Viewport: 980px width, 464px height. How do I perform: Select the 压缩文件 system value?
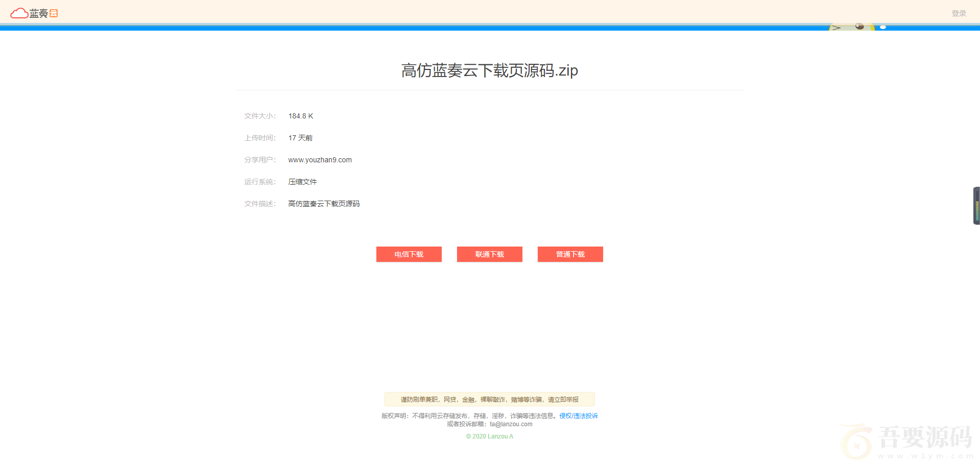302,182
